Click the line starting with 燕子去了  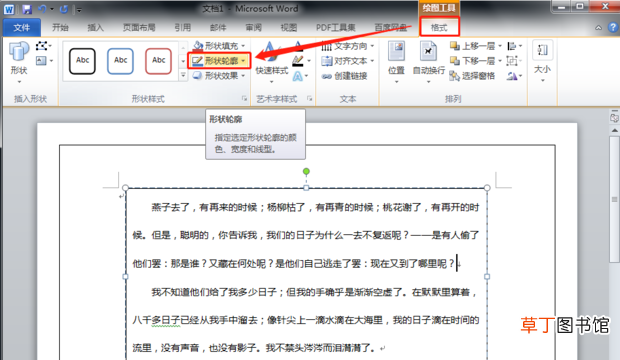(315, 207)
